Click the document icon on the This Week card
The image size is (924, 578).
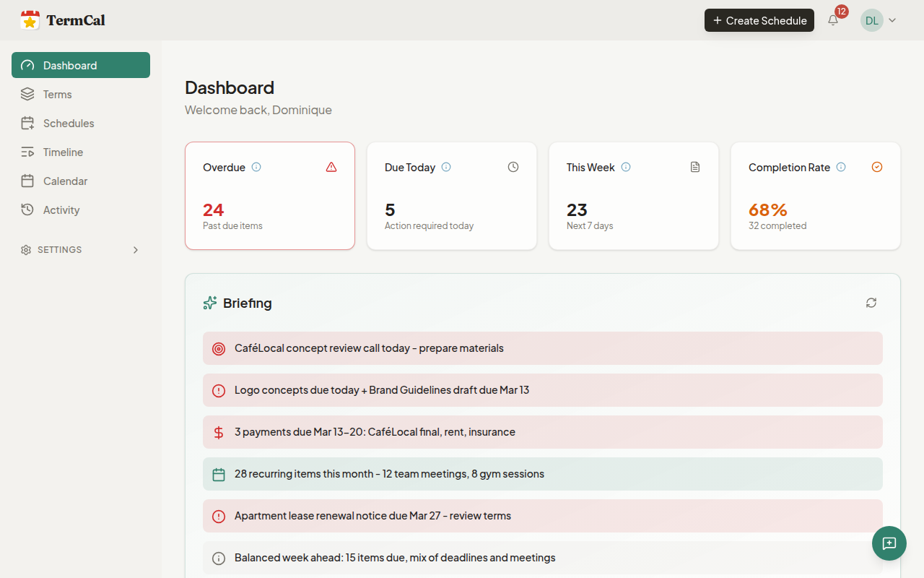coord(694,167)
